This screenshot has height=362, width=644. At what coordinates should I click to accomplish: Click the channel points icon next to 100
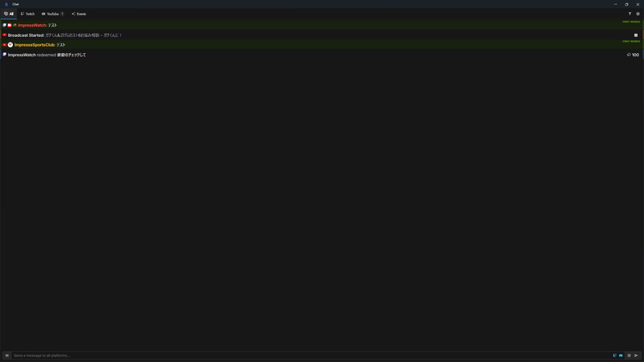coord(629,55)
